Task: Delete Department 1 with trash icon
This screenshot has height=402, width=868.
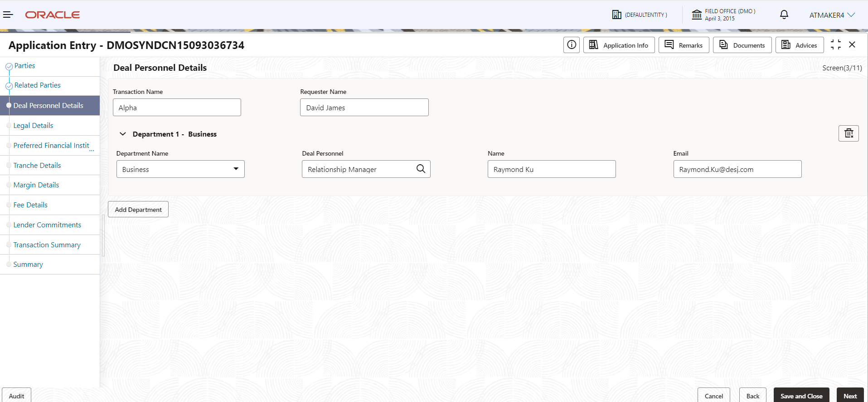Action: [x=849, y=133]
